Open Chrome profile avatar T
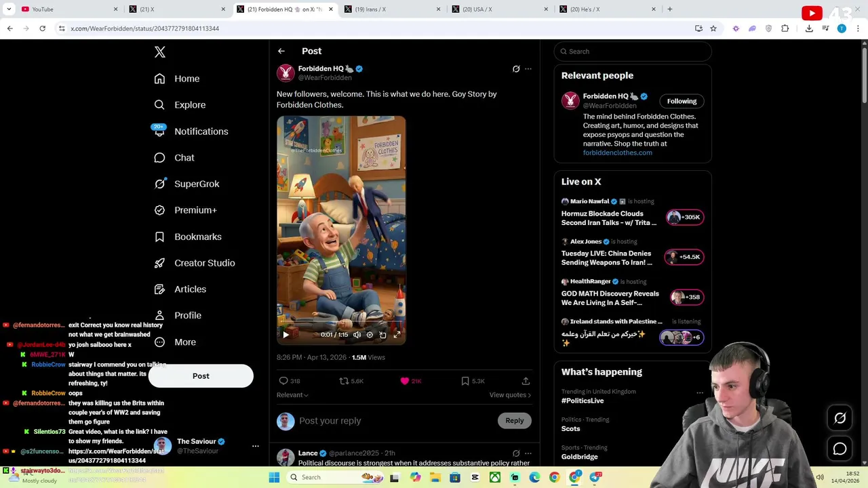868x488 pixels. tap(842, 28)
